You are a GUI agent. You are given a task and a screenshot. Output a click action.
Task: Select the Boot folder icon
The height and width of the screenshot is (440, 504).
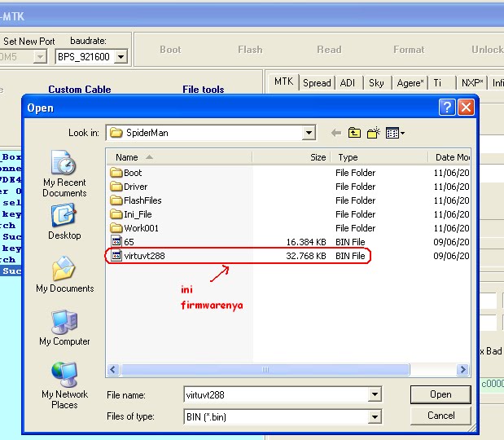pyautogui.click(x=116, y=173)
